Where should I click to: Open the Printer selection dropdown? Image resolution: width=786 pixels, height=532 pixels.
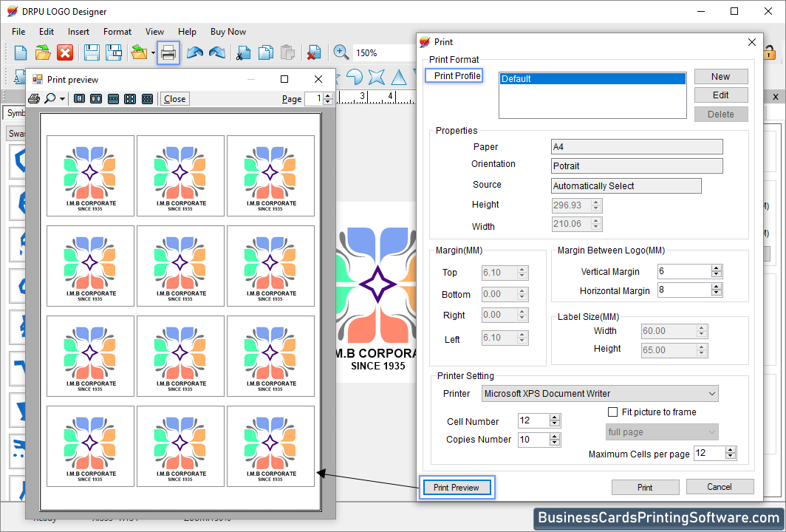point(712,394)
